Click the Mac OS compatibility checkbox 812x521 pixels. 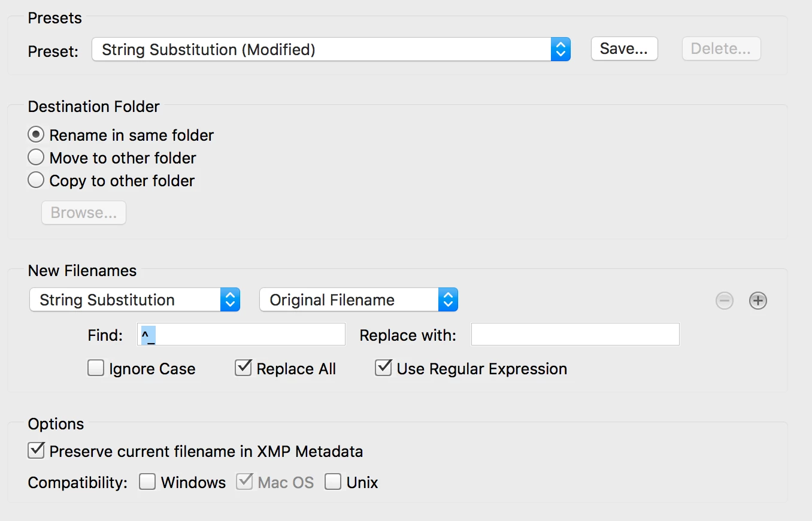pos(244,481)
